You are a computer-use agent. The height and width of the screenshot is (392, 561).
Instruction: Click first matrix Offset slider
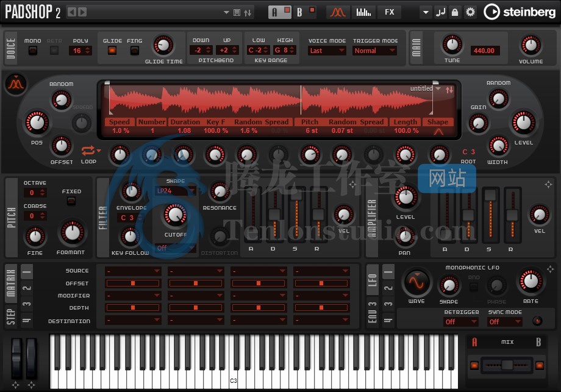[133, 283]
